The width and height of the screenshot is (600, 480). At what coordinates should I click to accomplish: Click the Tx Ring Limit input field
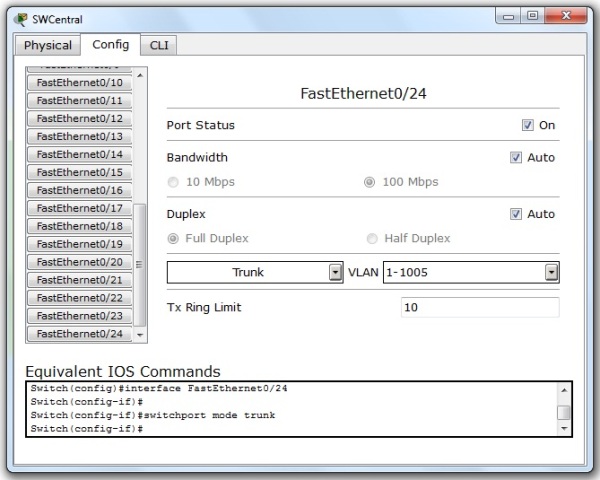[x=479, y=308]
